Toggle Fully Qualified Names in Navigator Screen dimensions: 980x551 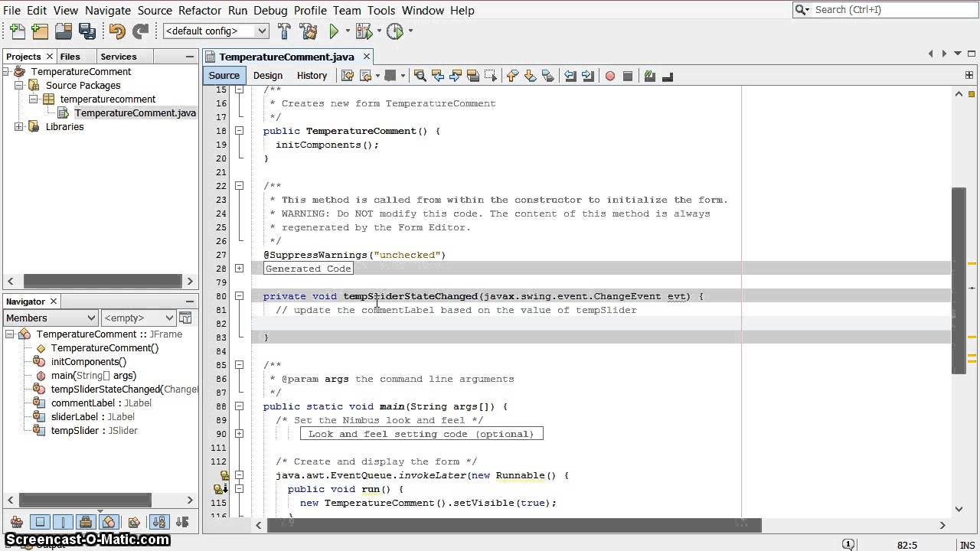coord(134,522)
